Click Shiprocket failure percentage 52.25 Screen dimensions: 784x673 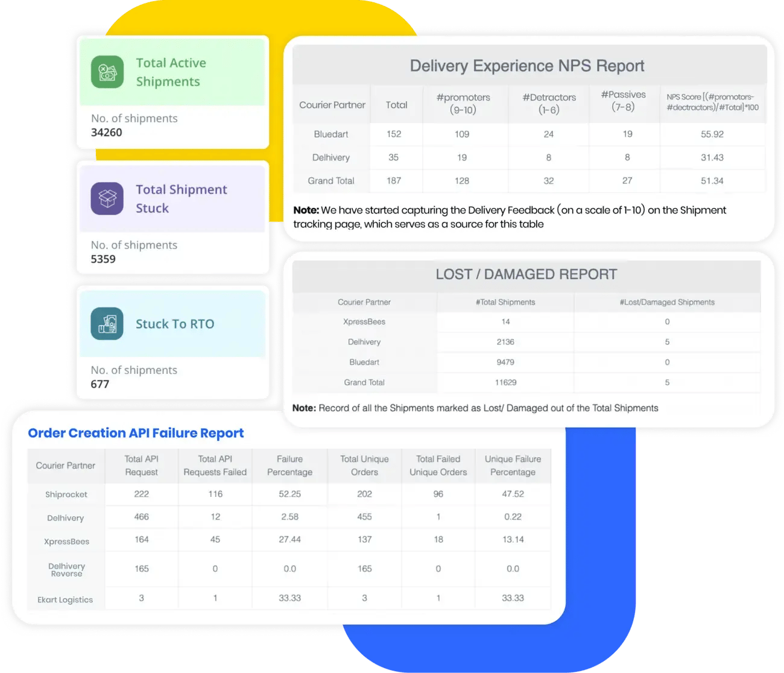289,494
